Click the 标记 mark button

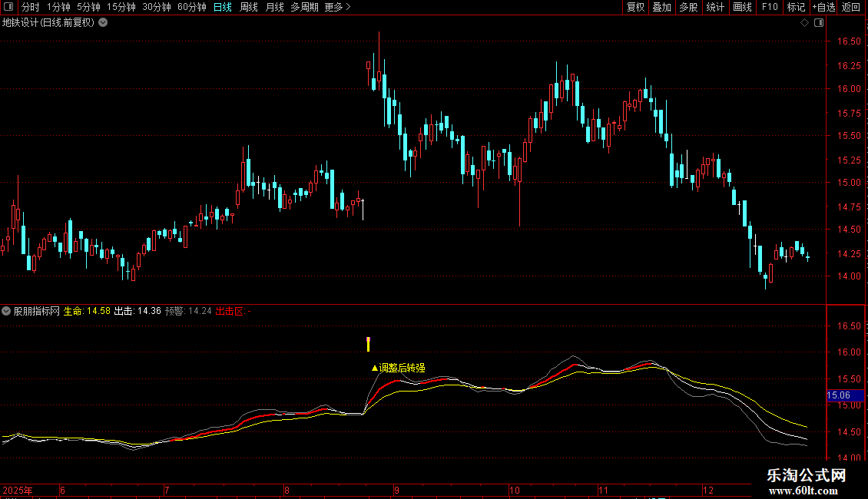tap(796, 7)
